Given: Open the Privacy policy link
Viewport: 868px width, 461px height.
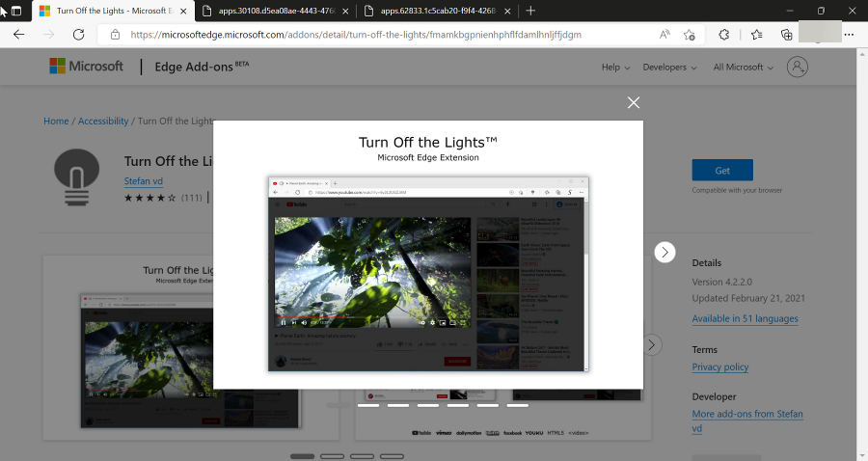Looking at the screenshot, I should (720, 366).
